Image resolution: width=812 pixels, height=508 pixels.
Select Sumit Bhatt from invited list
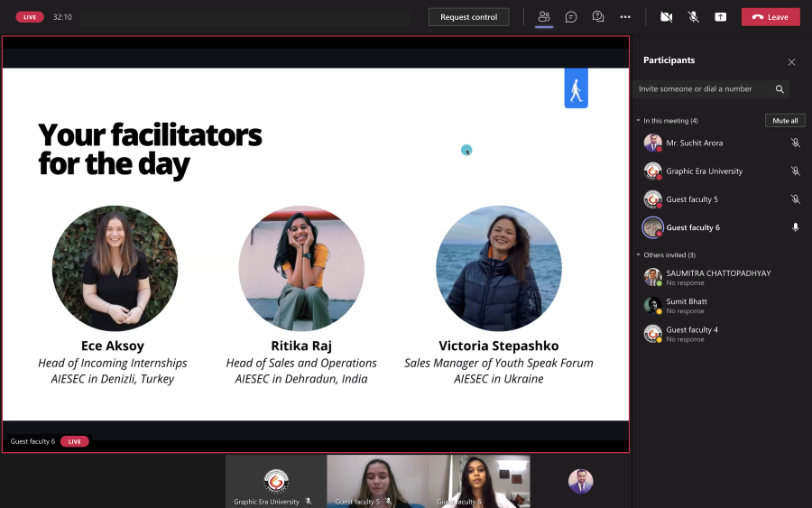click(x=686, y=301)
